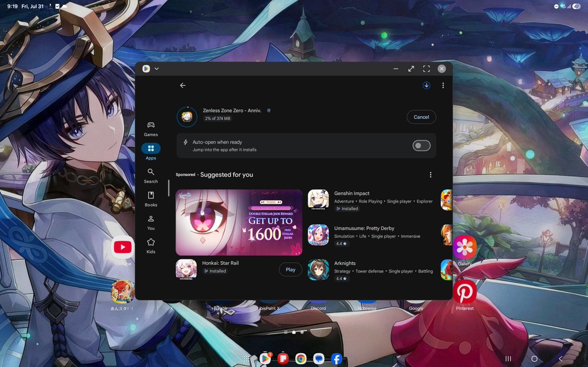The height and width of the screenshot is (367, 588).
Task: Open the Books section in the sidebar
Action: [x=151, y=199]
